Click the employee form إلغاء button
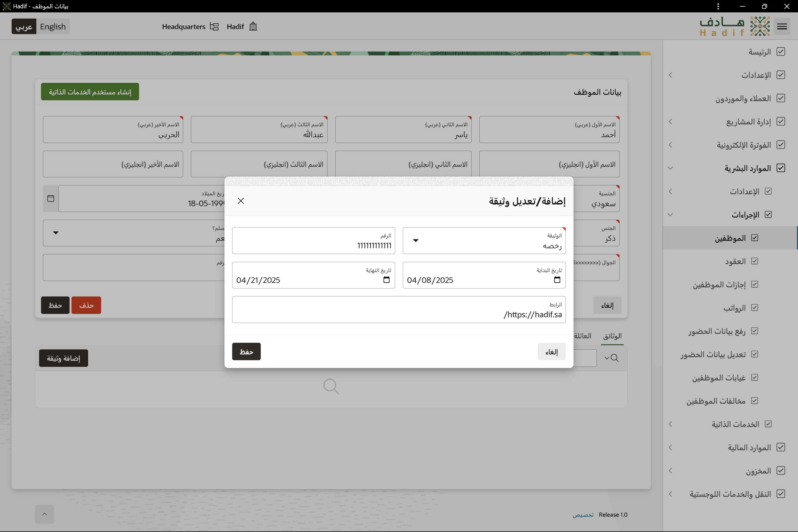Image resolution: width=798 pixels, height=532 pixels. pos(607,305)
